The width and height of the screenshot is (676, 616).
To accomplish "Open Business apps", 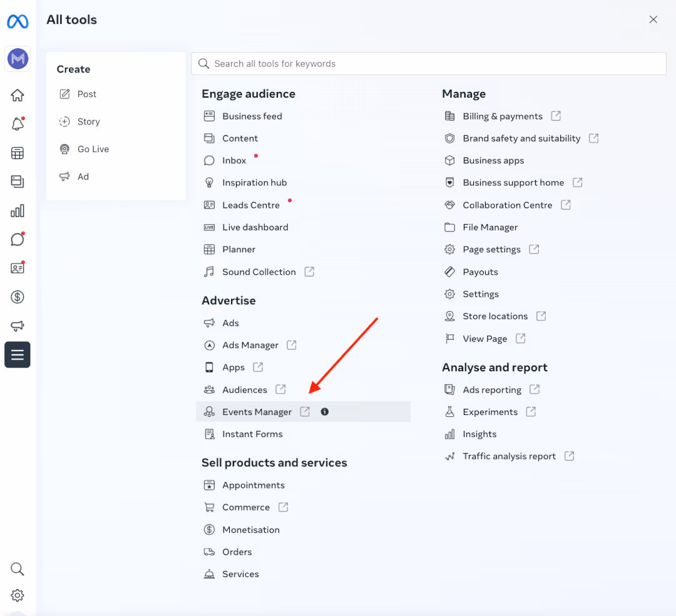I will point(484,160).
